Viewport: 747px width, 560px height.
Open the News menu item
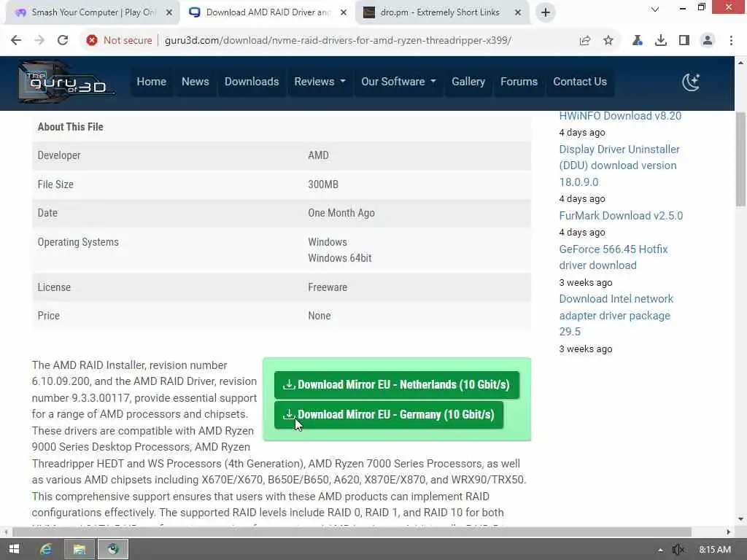pos(196,82)
